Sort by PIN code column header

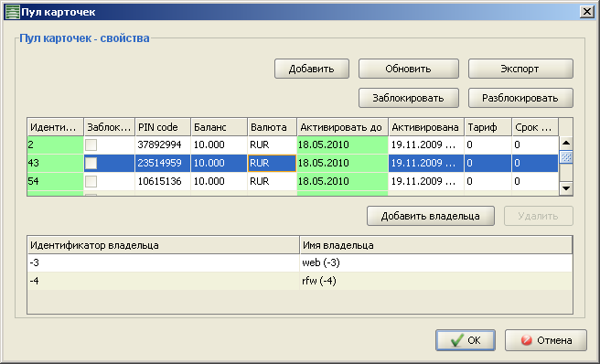(x=163, y=127)
